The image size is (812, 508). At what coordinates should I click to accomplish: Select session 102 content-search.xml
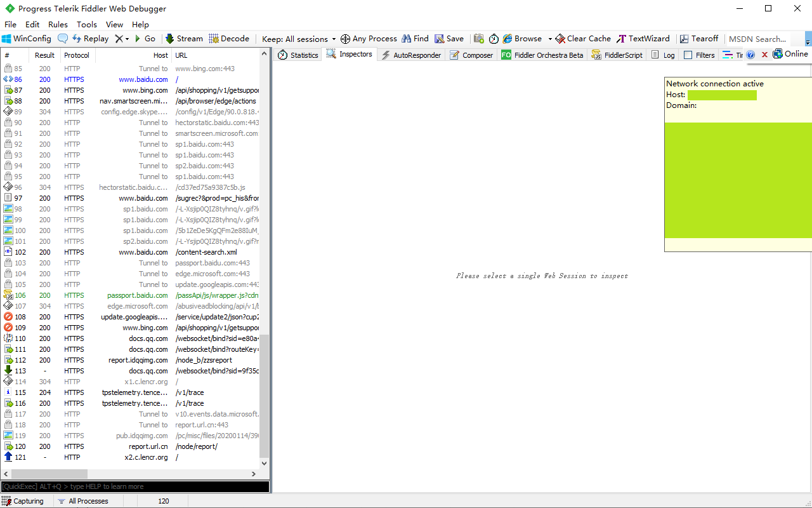coord(131,252)
